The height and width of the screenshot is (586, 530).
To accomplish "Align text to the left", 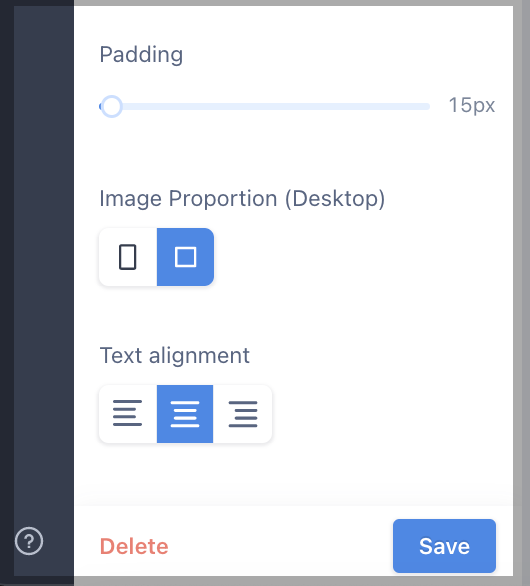I will [128, 414].
